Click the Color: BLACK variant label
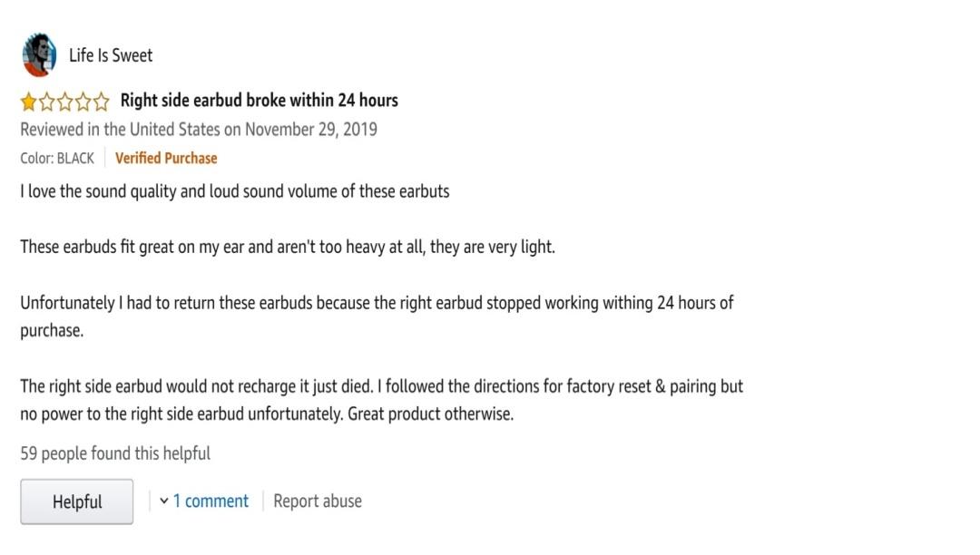Image resolution: width=980 pixels, height=555 pixels. (x=57, y=158)
